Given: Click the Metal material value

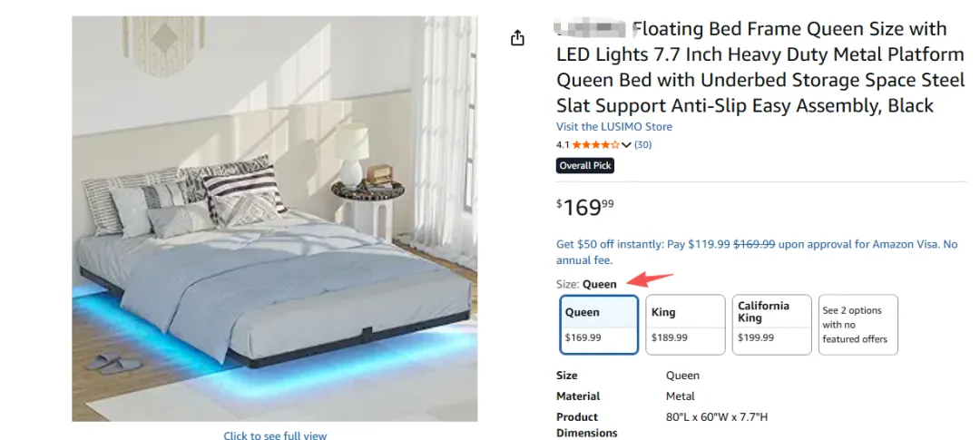Looking at the screenshot, I should click(681, 396).
